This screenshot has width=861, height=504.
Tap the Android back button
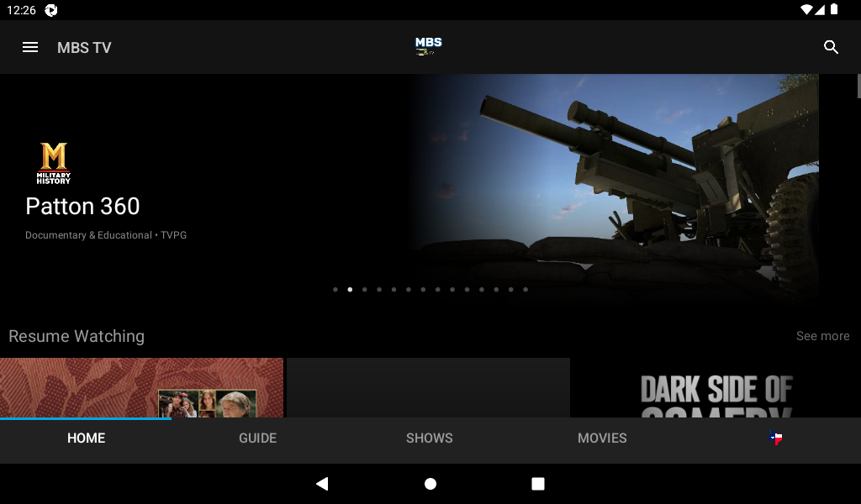click(x=322, y=484)
